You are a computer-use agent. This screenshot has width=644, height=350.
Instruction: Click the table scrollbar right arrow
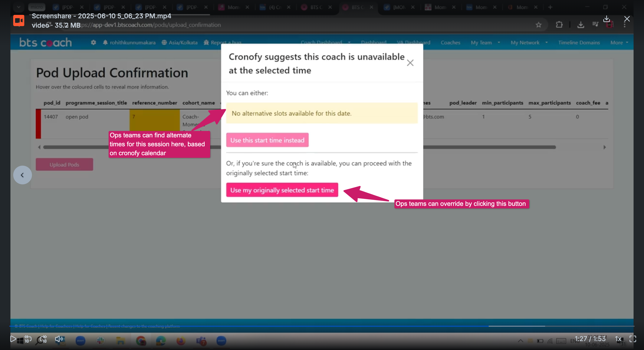(605, 147)
